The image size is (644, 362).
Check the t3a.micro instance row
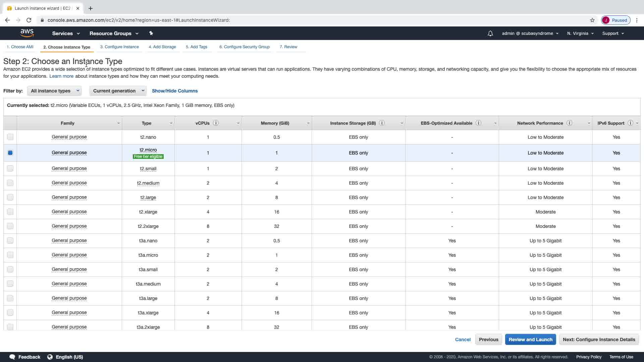pos(10,255)
